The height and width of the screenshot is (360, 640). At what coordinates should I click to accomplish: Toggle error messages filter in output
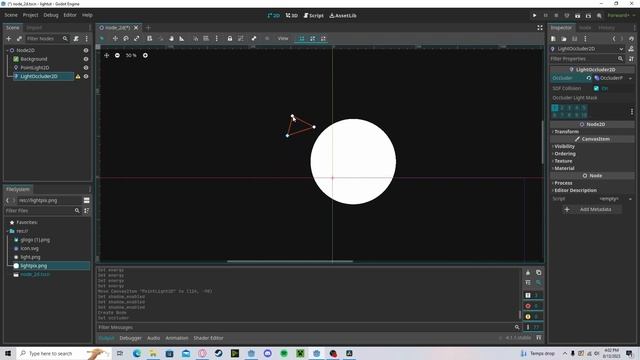pos(533,306)
